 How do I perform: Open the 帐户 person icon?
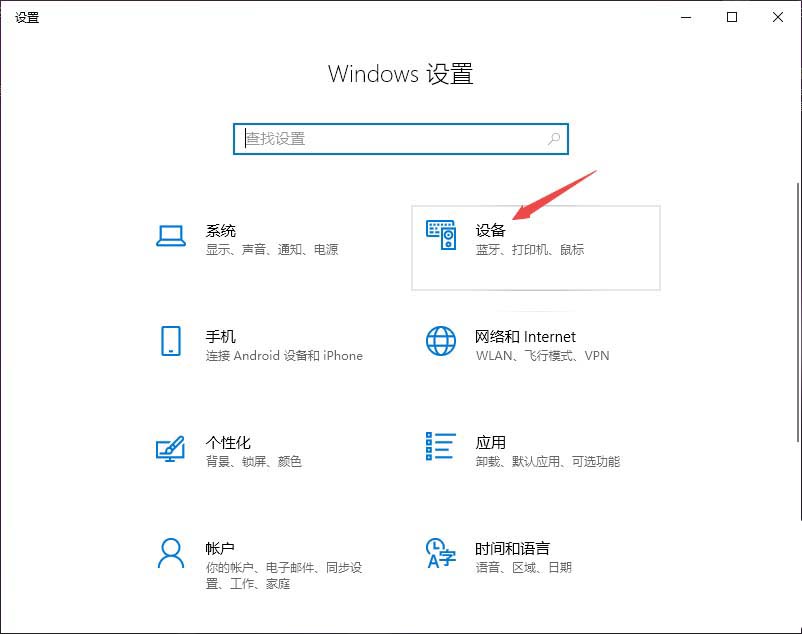171,553
